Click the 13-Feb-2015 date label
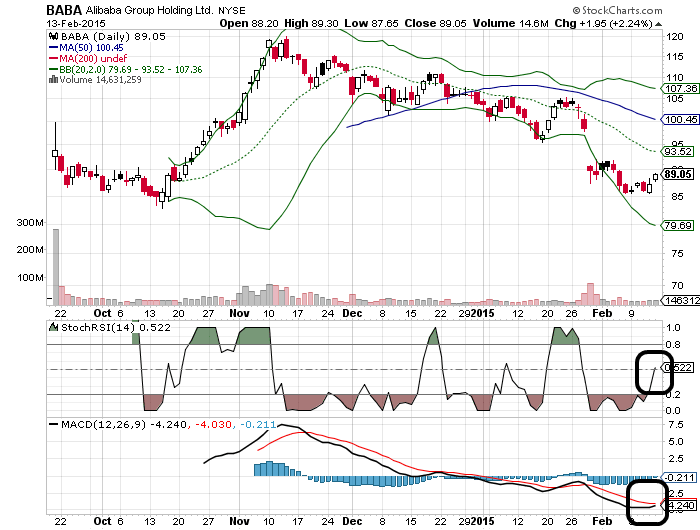Image resolution: width=700 pixels, height=530 pixels. [x=76, y=23]
